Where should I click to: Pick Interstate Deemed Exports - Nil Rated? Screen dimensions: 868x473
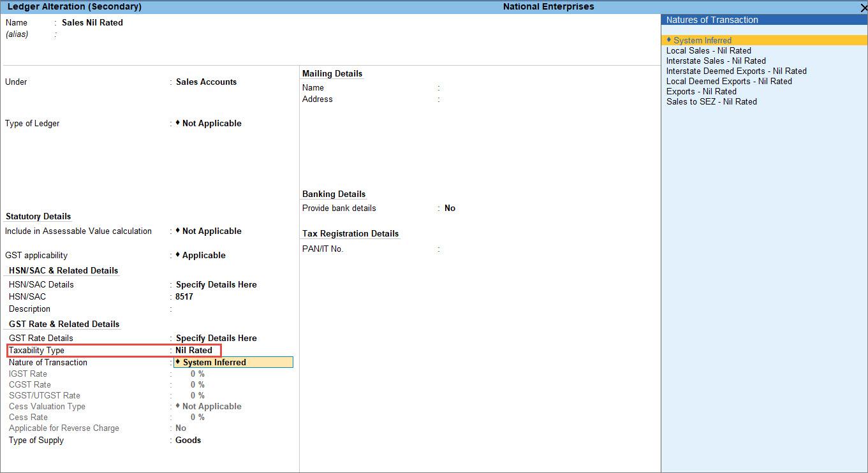point(736,71)
